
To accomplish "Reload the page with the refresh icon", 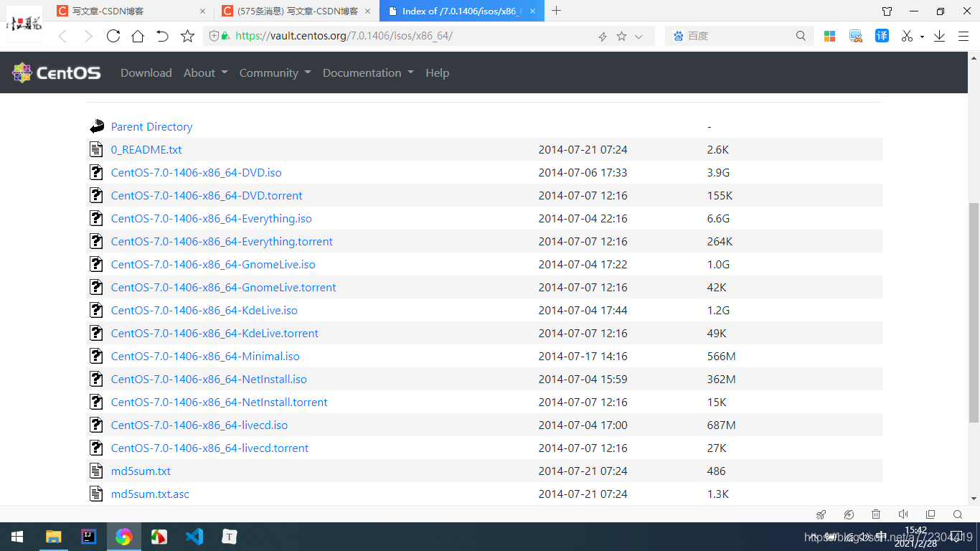I will click(x=113, y=36).
